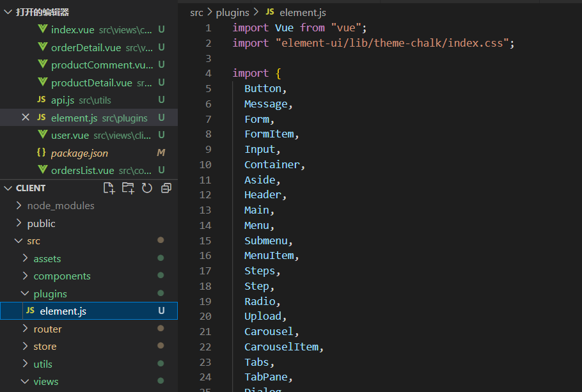Screen dimensions: 582x392
Task: Open orderDetail.vue from open editors
Action: pyautogui.click(x=89, y=47)
